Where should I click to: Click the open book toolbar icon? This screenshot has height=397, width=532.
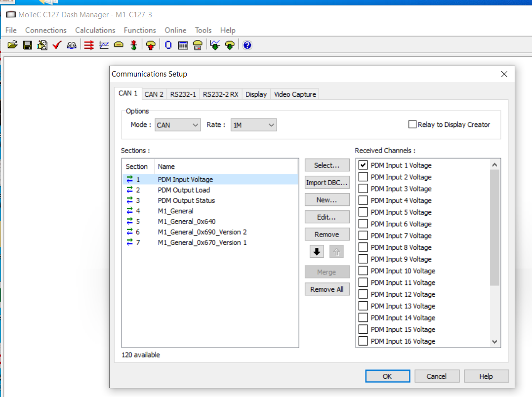tap(72, 45)
